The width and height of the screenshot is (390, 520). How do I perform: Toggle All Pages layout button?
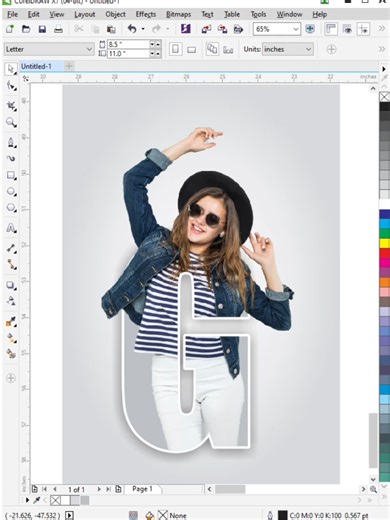(212, 49)
